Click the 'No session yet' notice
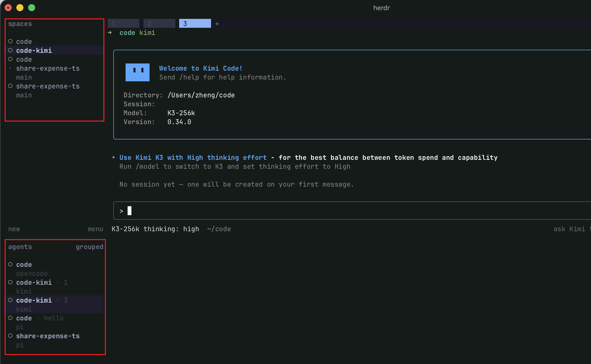This screenshot has height=364, width=591. click(237, 184)
